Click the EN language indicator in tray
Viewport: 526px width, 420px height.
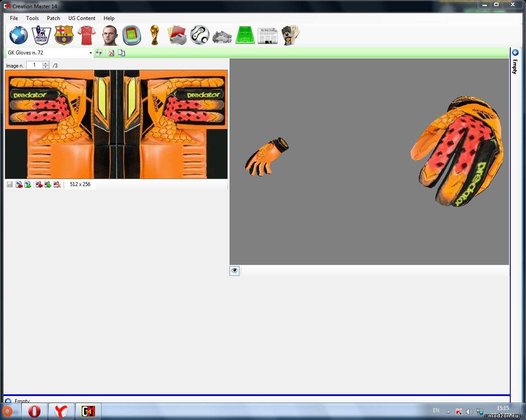coord(436,410)
